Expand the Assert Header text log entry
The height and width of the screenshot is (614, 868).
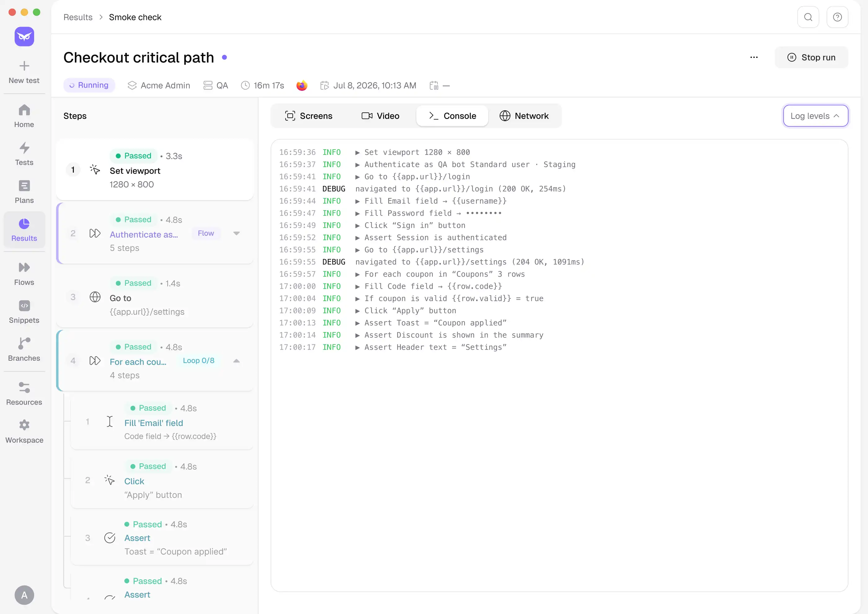[357, 348]
